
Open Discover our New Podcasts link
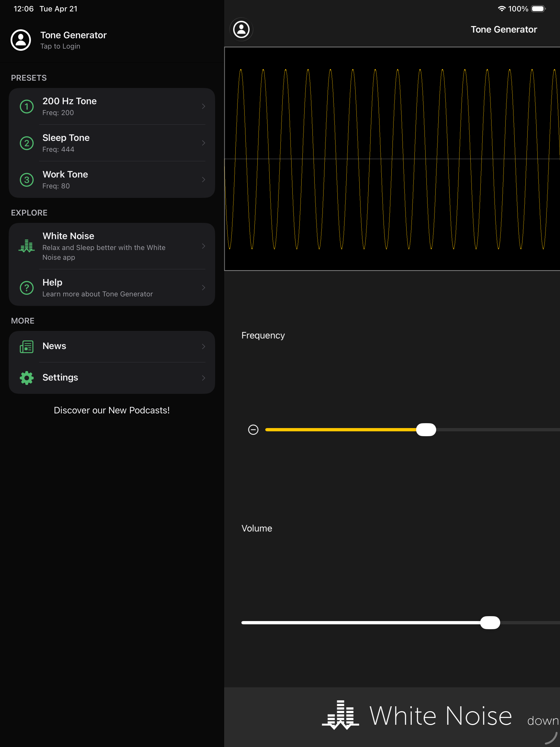coord(112,410)
